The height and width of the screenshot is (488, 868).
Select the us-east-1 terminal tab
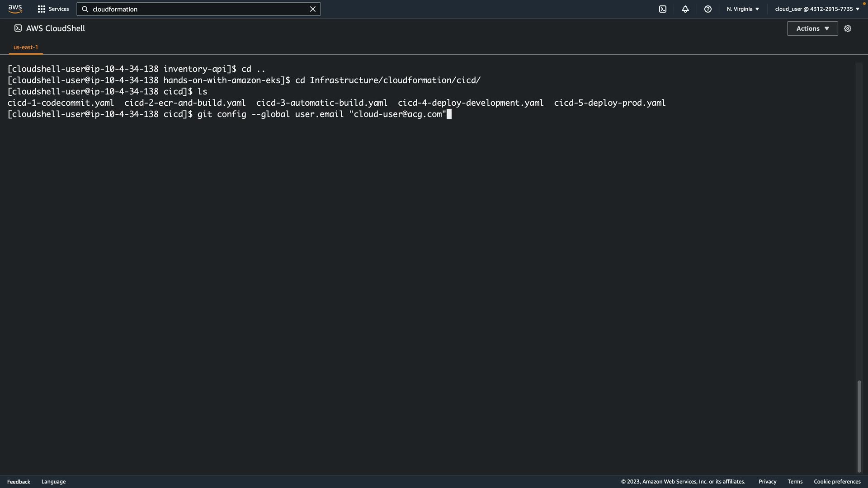click(26, 47)
